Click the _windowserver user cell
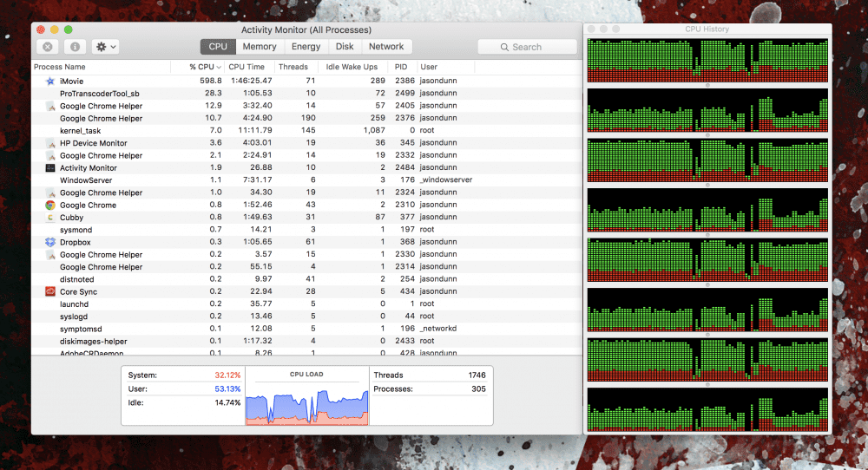The width and height of the screenshot is (868, 470). 445,180
